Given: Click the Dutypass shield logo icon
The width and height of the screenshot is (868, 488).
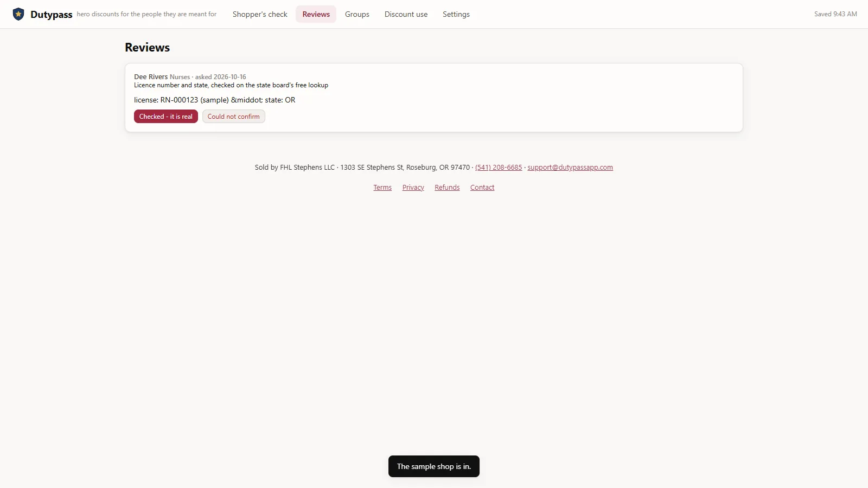Looking at the screenshot, I should tap(18, 14).
